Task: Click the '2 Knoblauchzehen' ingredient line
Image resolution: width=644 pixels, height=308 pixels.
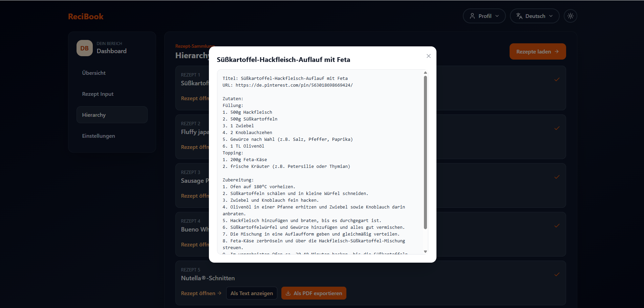Action: click(x=247, y=132)
